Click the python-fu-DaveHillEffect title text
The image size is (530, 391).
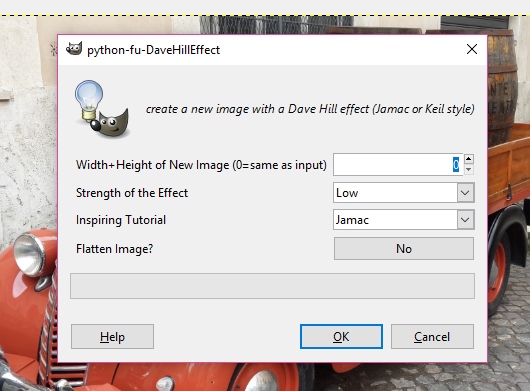153,50
